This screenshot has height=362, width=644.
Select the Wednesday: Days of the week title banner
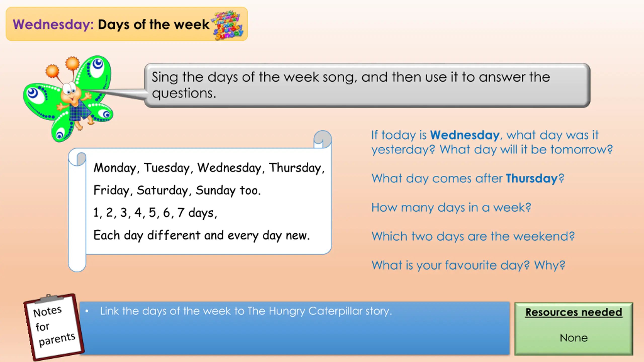pos(127,24)
